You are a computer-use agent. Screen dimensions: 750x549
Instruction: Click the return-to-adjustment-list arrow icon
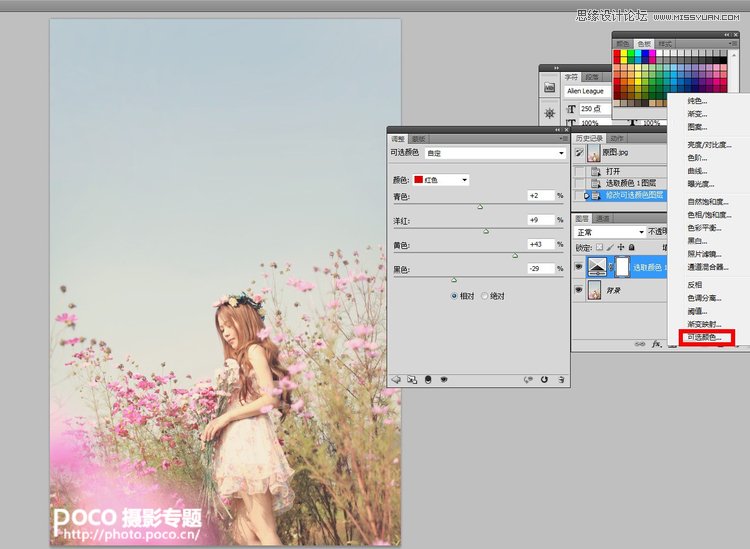[x=396, y=379]
